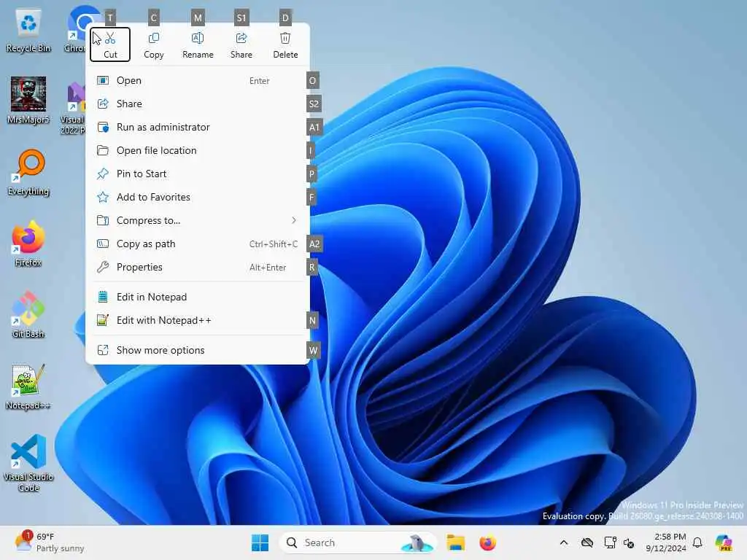
Task: Select the Notepad++ desktop shortcut
Action: click(x=28, y=386)
